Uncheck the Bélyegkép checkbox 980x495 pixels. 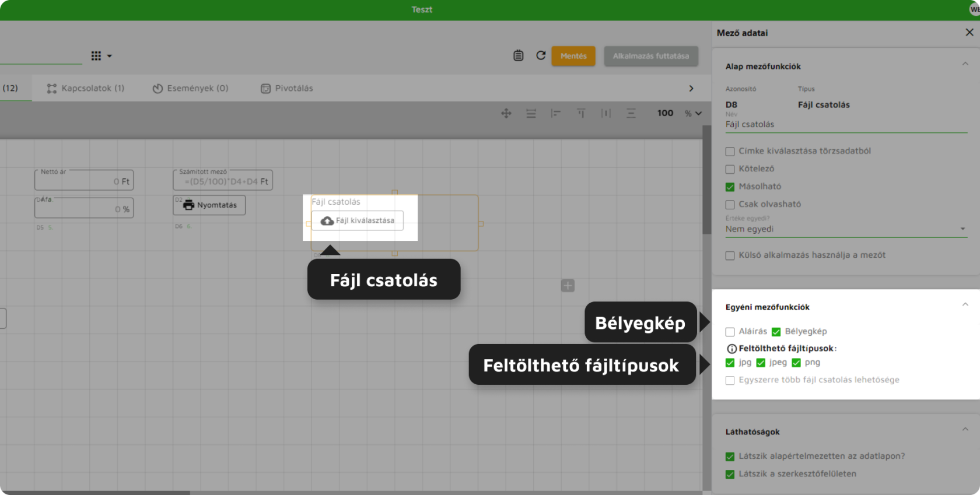tap(776, 332)
